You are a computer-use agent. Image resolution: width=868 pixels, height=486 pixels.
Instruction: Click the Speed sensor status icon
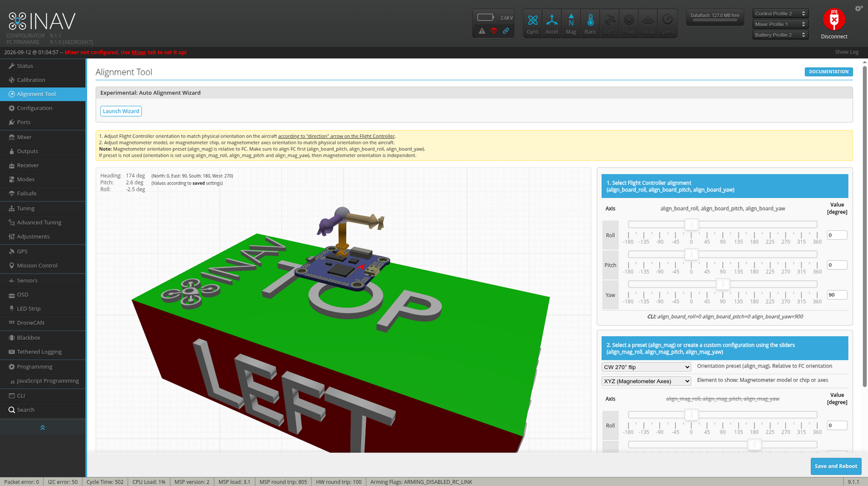click(x=667, y=24)
